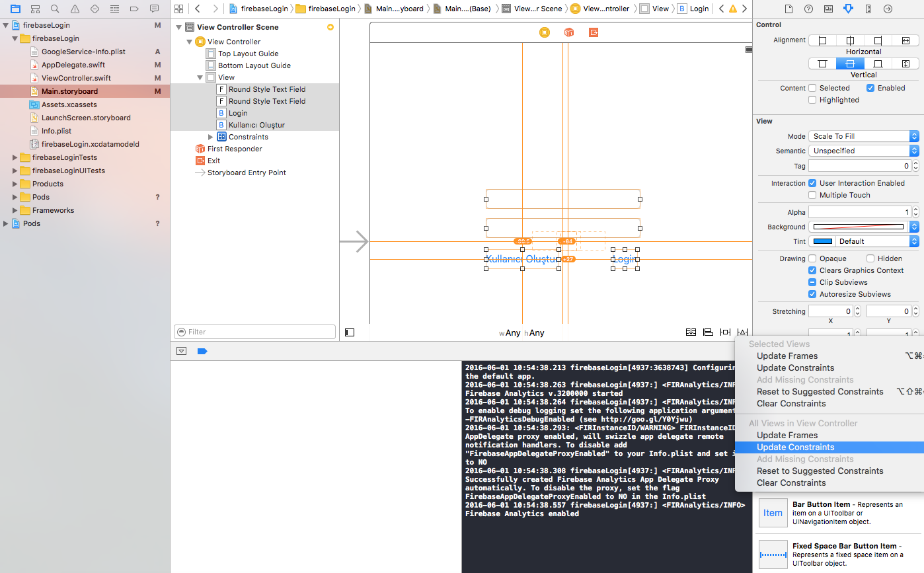
Task: Click the outline Filter field
Action: (254, 332)
